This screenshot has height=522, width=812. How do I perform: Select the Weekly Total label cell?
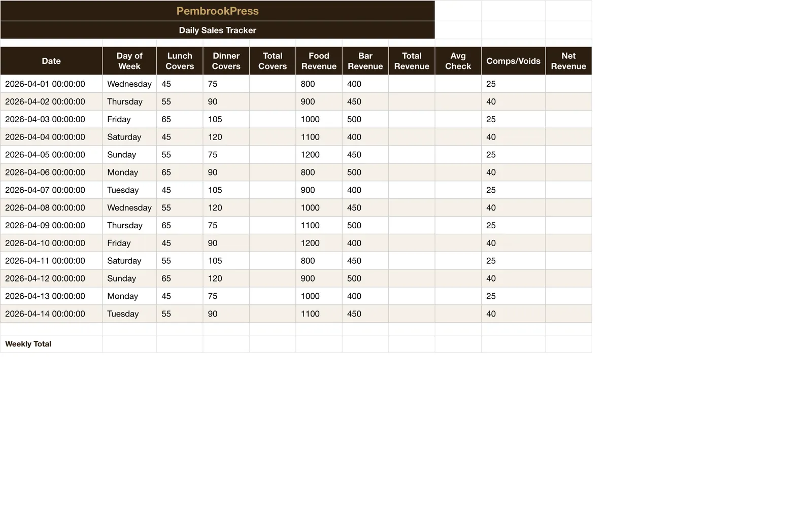(x=51, y=344)
